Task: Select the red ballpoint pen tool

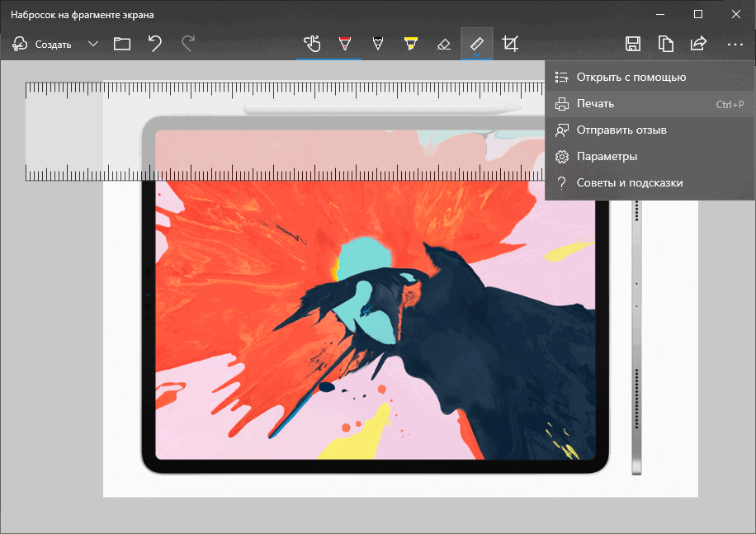Action: [345, 45]
